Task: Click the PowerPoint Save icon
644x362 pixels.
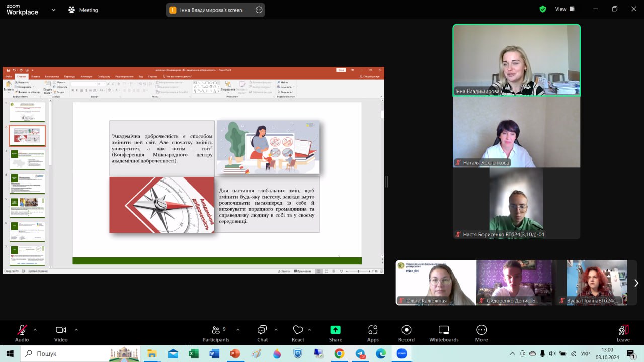Action: (x=9, y=70)
